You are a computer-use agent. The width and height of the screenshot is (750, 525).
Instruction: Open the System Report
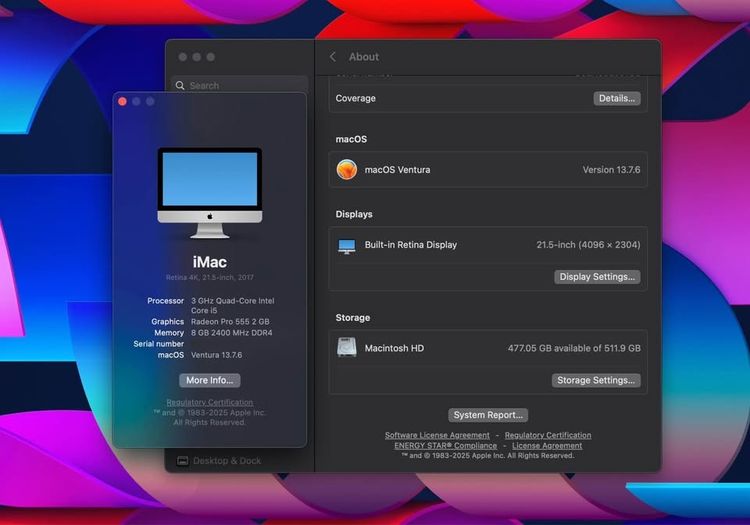click(x=488, y=415)
